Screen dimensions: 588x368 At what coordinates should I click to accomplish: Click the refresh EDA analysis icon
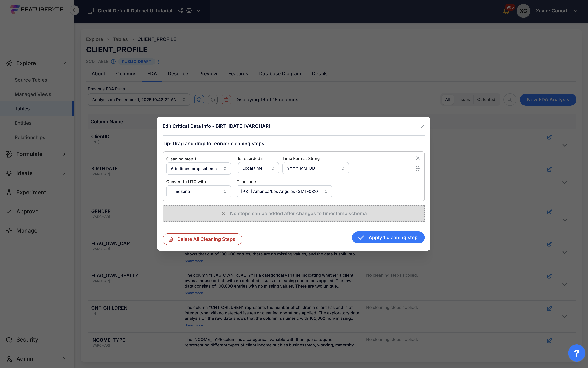pyautogui.click(x=213, y=100)
